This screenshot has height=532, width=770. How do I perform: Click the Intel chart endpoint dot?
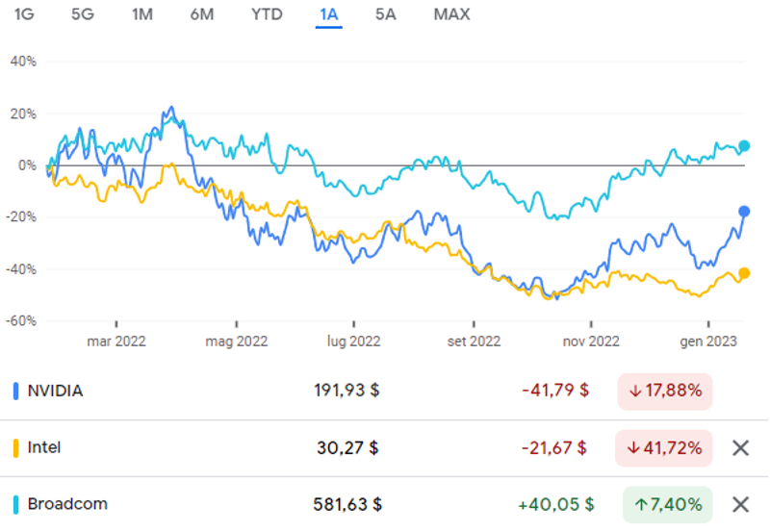coord(744,273)
